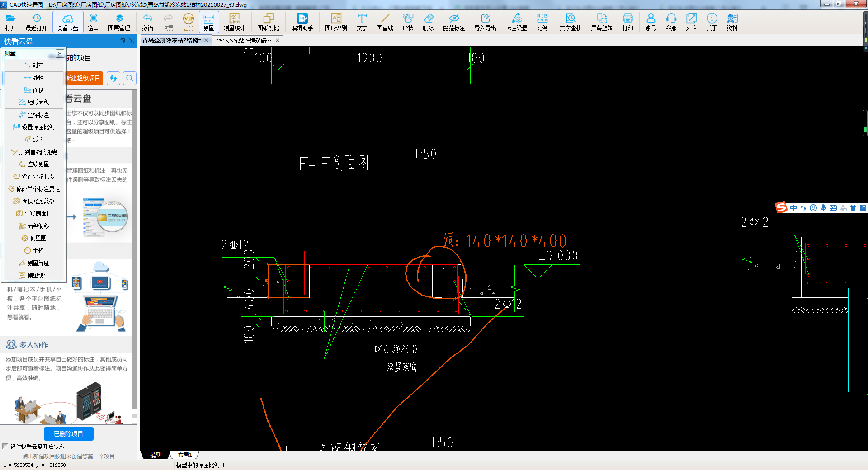
Task: Print drawing with 打印 icon
Action: click(x=627, y=22)
